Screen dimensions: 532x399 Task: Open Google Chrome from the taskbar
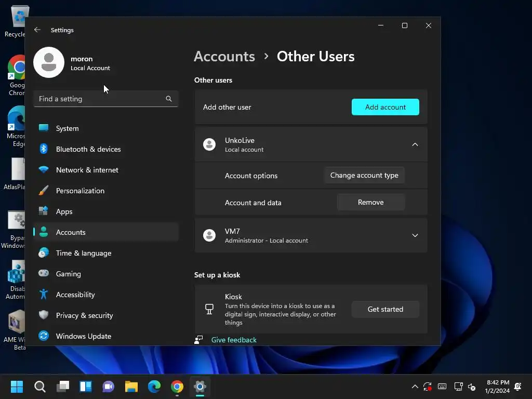pyautogui.click(x=177, y=387)
